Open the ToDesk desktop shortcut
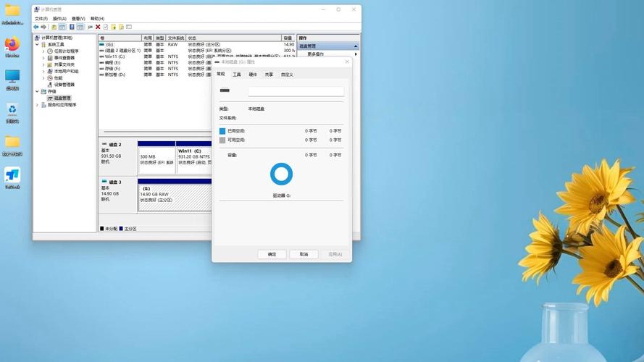The height and width of the screenshot is (362, 644). (x=12, y=176)
